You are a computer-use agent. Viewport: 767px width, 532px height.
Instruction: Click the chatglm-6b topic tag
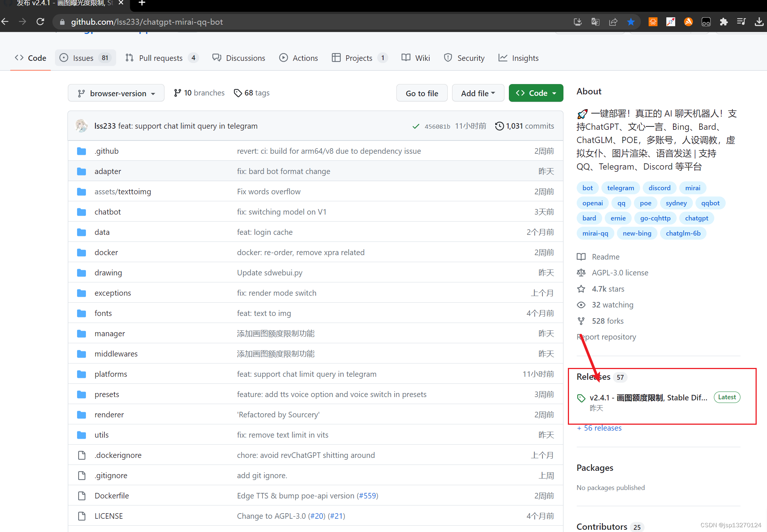683,233
